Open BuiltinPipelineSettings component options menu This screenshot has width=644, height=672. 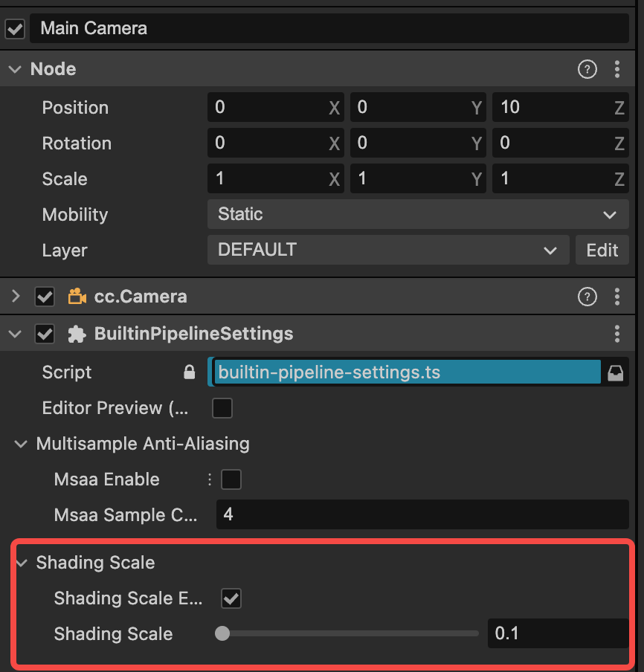[617, 334]
